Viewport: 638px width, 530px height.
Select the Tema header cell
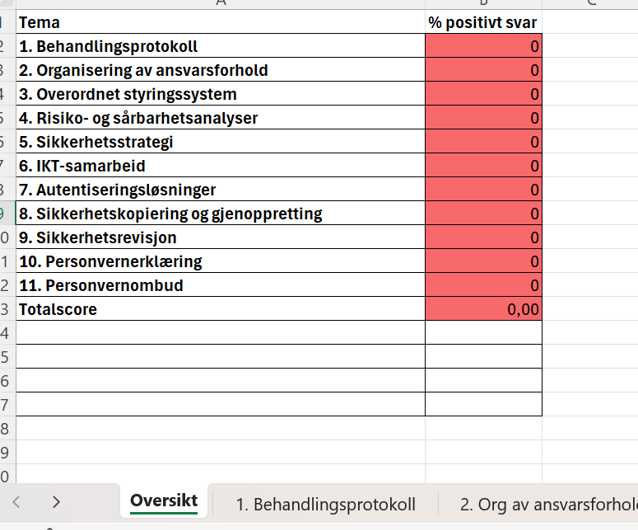coord(221,22)
